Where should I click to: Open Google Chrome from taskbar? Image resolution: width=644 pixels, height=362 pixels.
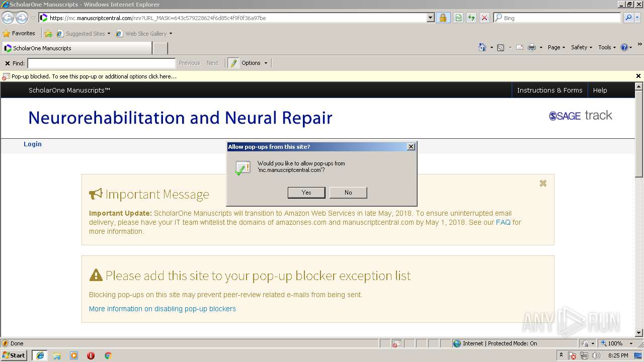108,355
